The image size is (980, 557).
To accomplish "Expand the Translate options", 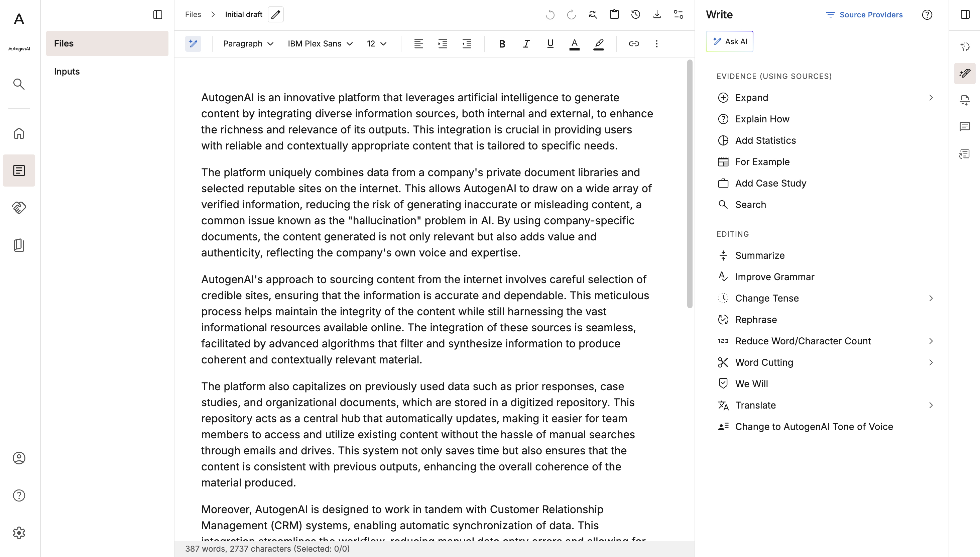I will pos(931,405).
